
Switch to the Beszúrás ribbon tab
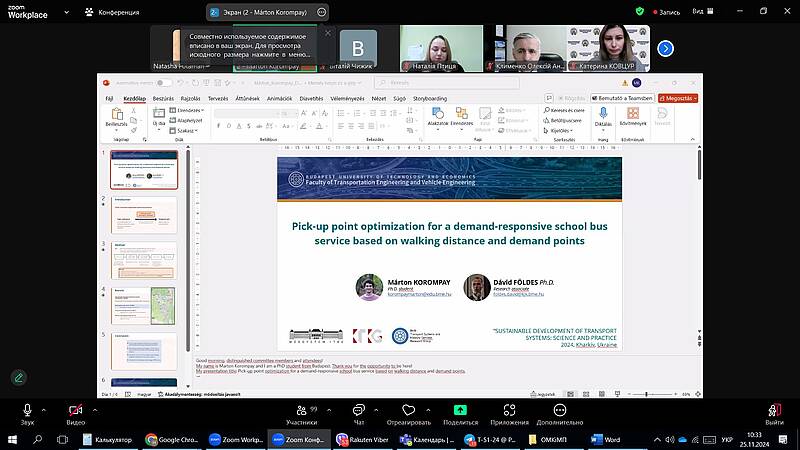[163, 98]
